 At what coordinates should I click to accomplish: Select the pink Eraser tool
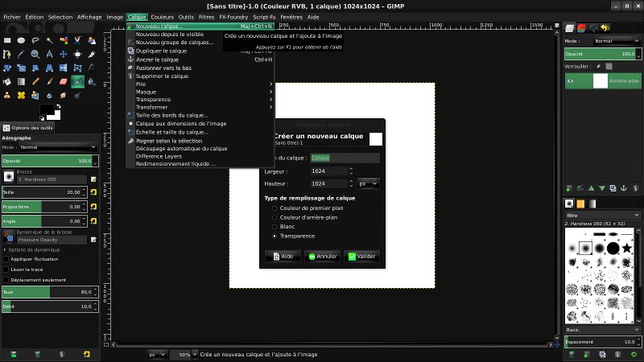click(x=64, y=82)
